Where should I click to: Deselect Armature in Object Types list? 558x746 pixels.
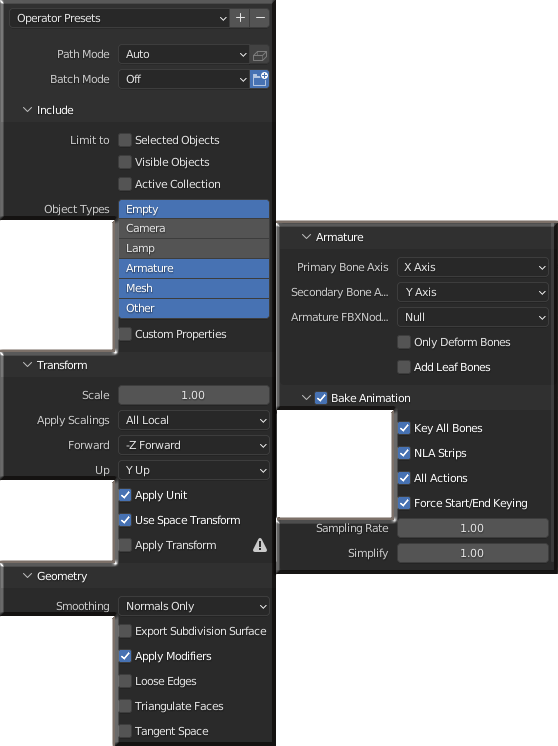[194, 268]
